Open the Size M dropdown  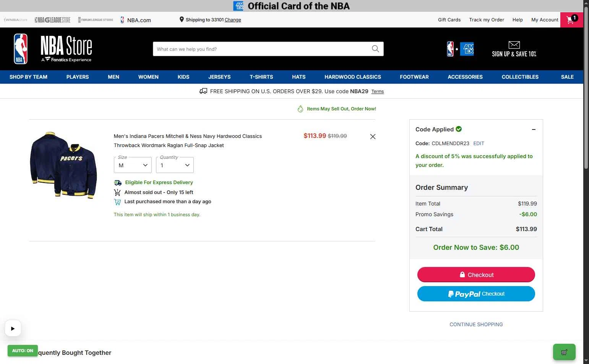click(x=133, y=165)
